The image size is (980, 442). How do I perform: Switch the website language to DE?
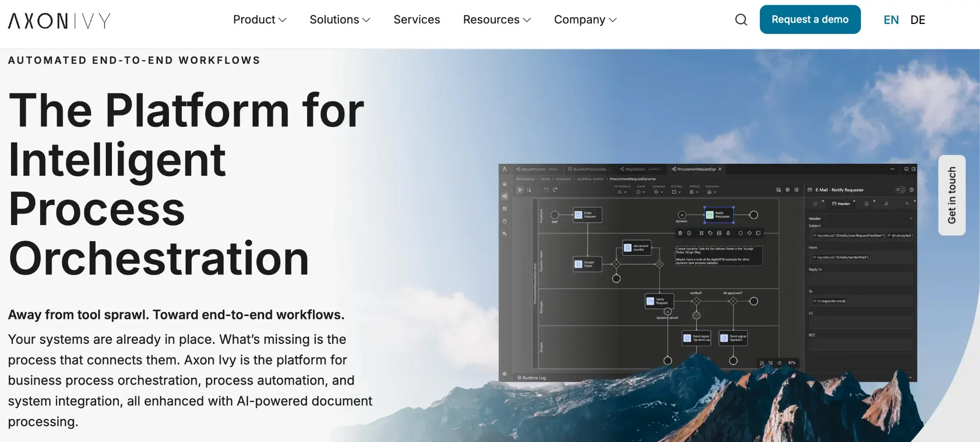918,20
